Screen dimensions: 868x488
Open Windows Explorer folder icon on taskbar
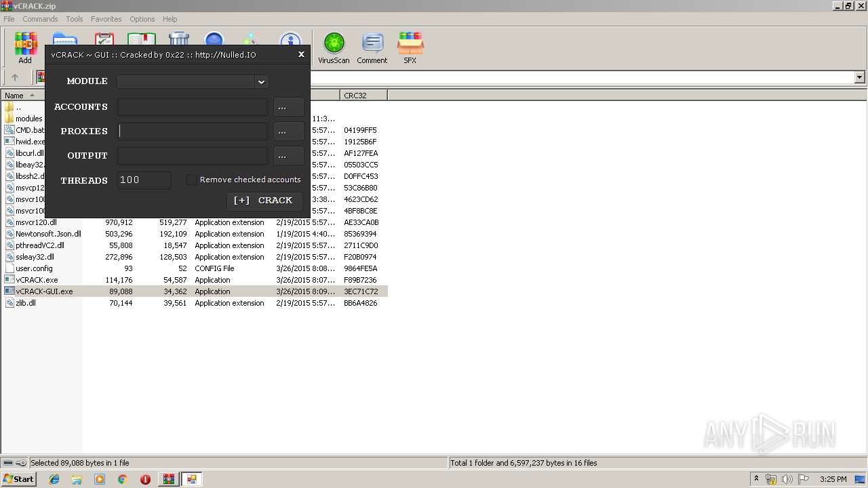tap(77, 479)
